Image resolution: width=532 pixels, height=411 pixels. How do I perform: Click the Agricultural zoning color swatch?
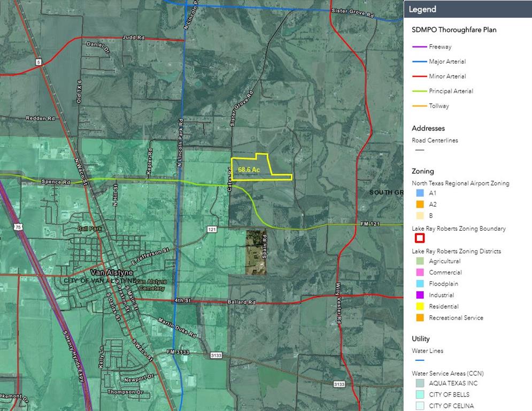420,262
